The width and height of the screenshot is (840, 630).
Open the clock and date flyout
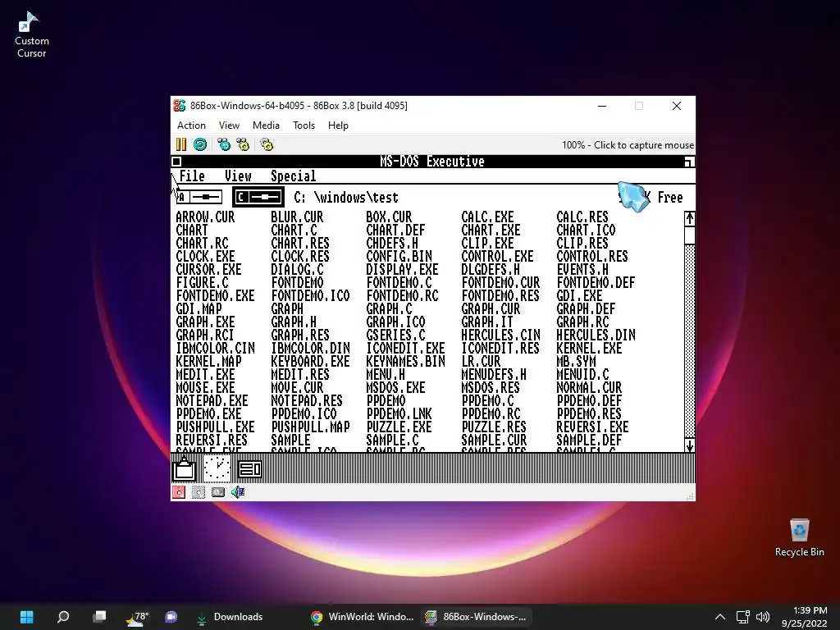(804, 617)
